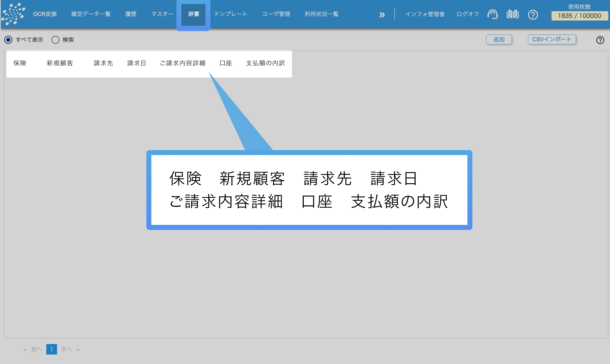Viewport: 610px width, 364px height.
Task: Open the 利用状況一覧 menu item
Action: coord(322,14)
